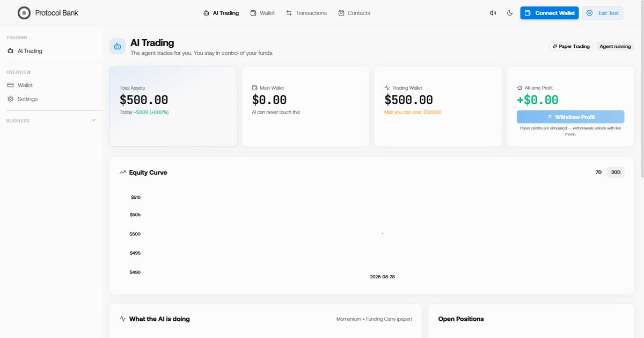Click the Connect Wallet button
The image size is (644, 338).
[x=550, y=13]
